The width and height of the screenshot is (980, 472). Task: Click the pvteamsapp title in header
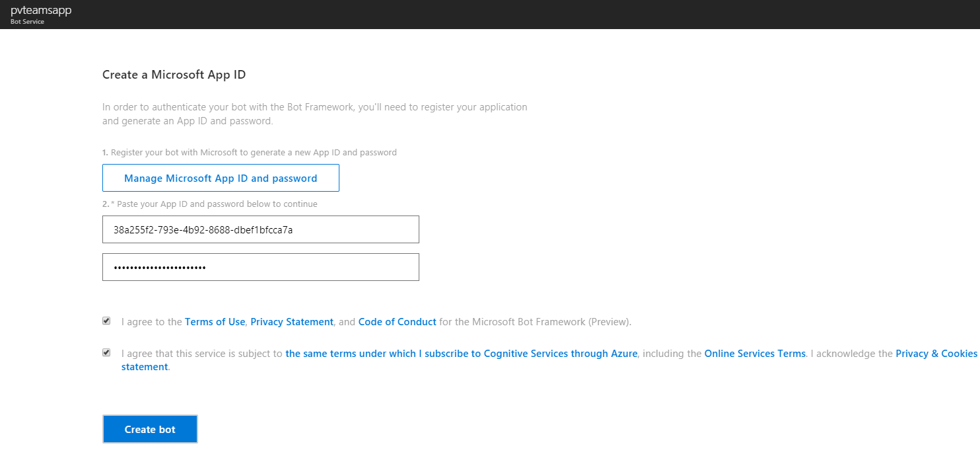pyautogui.click(x=41, y=10)
